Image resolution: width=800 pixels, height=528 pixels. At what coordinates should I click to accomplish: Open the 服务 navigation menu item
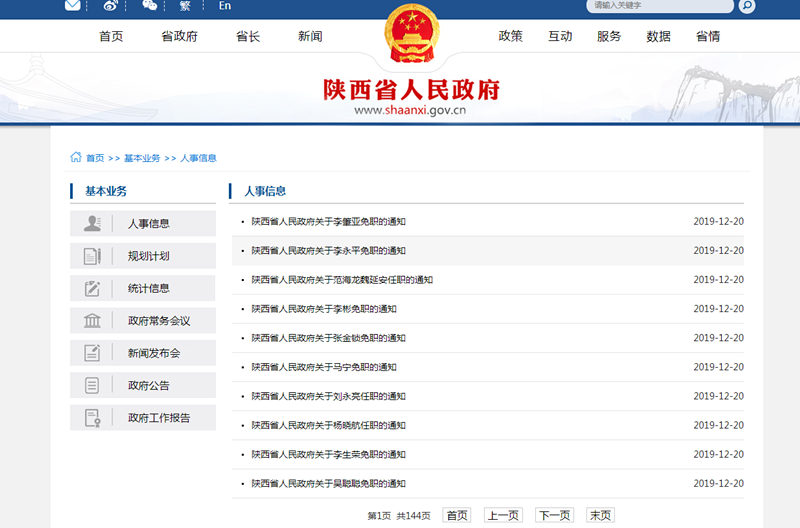pyautogui.click(x=609, y=36)
